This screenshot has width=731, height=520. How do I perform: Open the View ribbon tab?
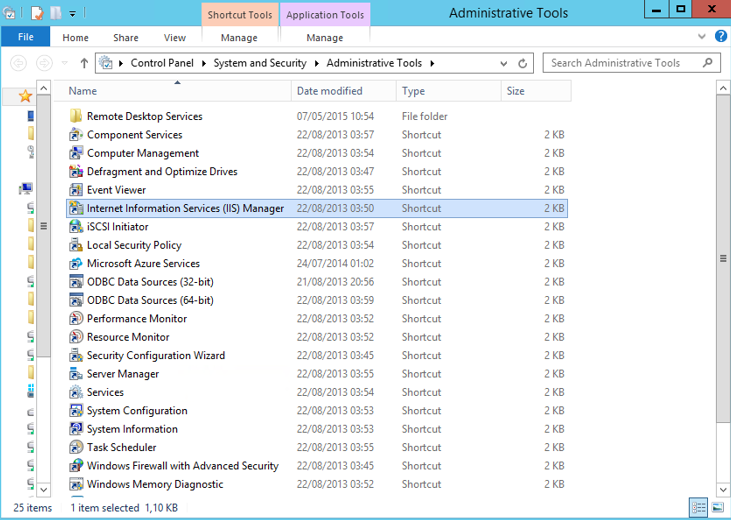click(175, 38)
